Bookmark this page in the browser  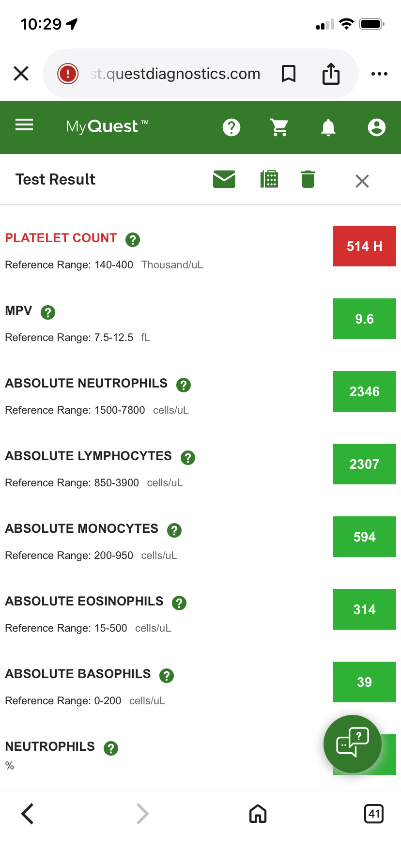289,74
